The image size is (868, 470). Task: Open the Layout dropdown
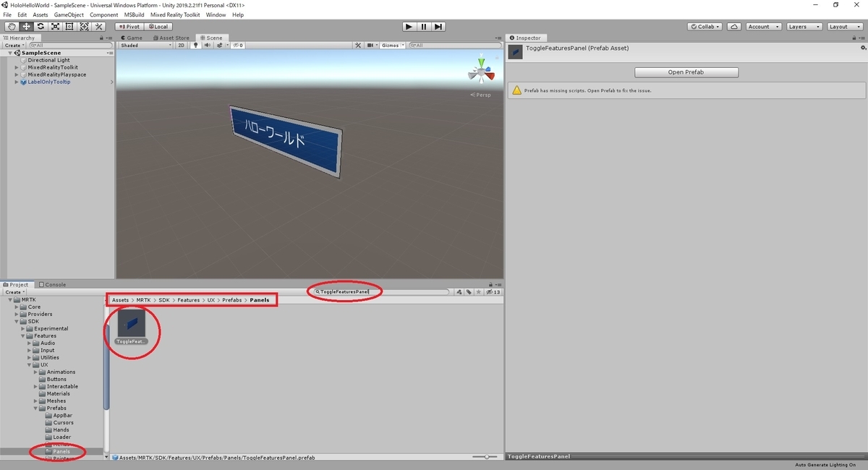pos(844,27)
